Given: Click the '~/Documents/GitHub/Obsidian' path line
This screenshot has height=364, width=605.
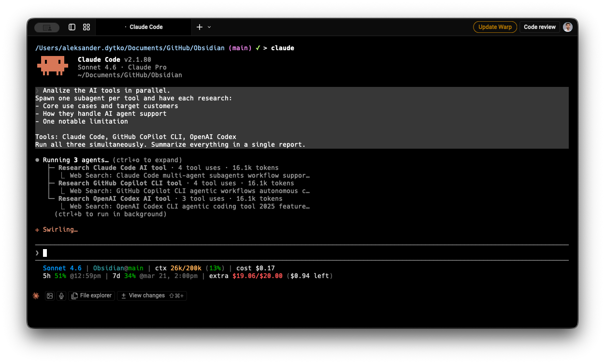Looking at the screenshot, I should coord(130,75).
